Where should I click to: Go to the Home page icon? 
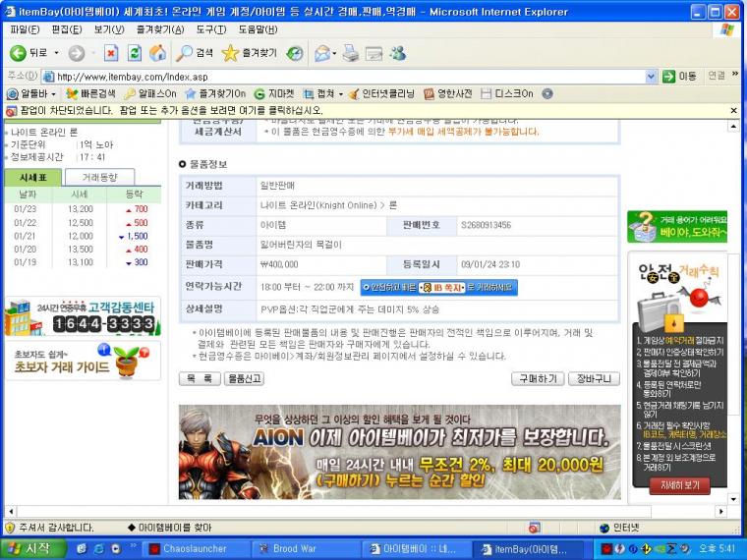point(158,53)
